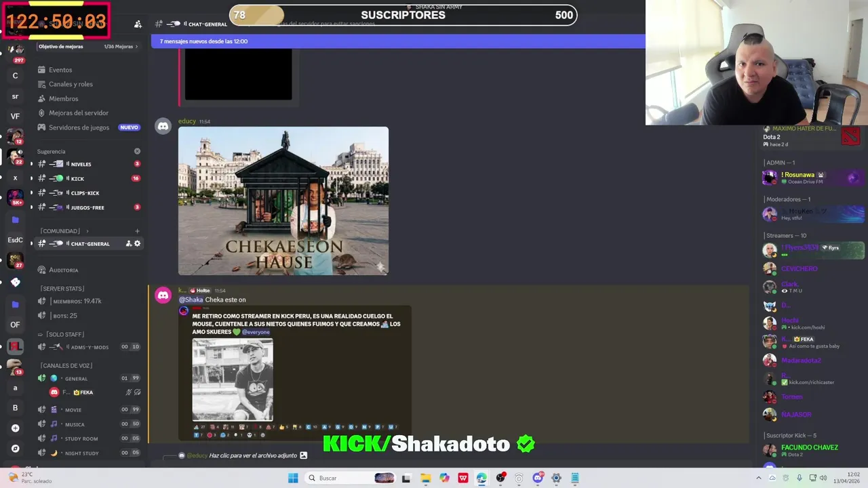The image size is (868, 488).
Task: Open File Explorer from taskbar
Action: point(425,478)
